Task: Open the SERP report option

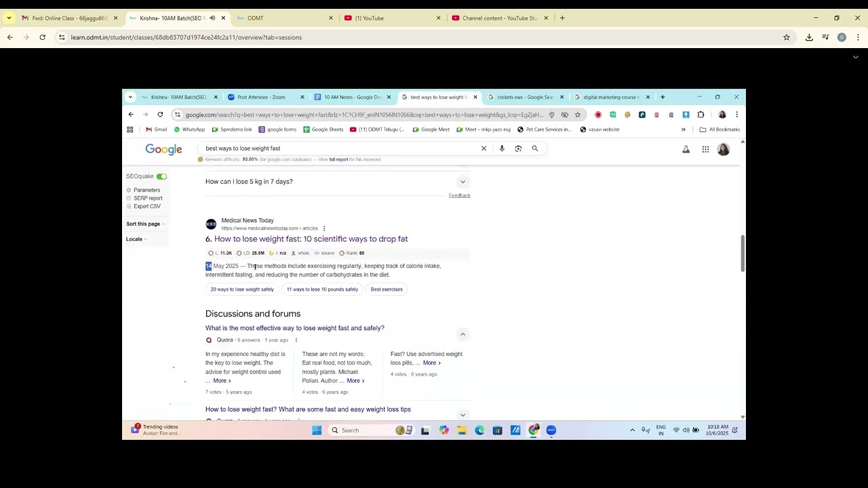Action: click(x=148, y=199)
